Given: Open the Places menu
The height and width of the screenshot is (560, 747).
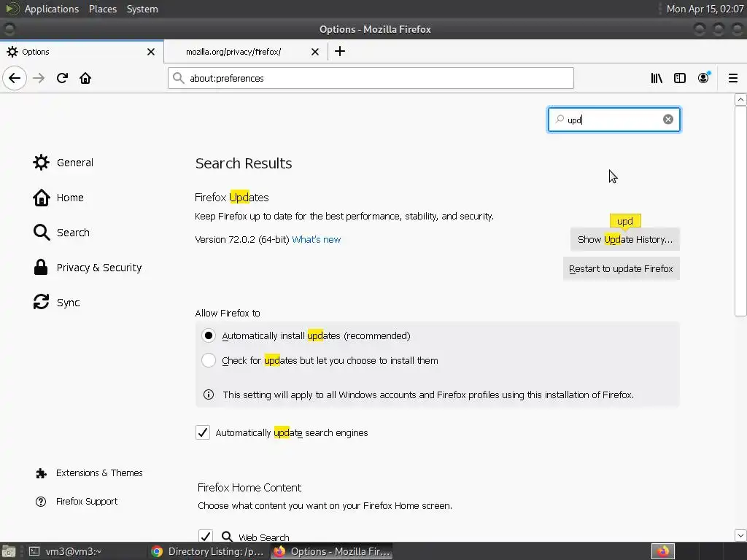Looking at the screenshot, I should point(102,9).
